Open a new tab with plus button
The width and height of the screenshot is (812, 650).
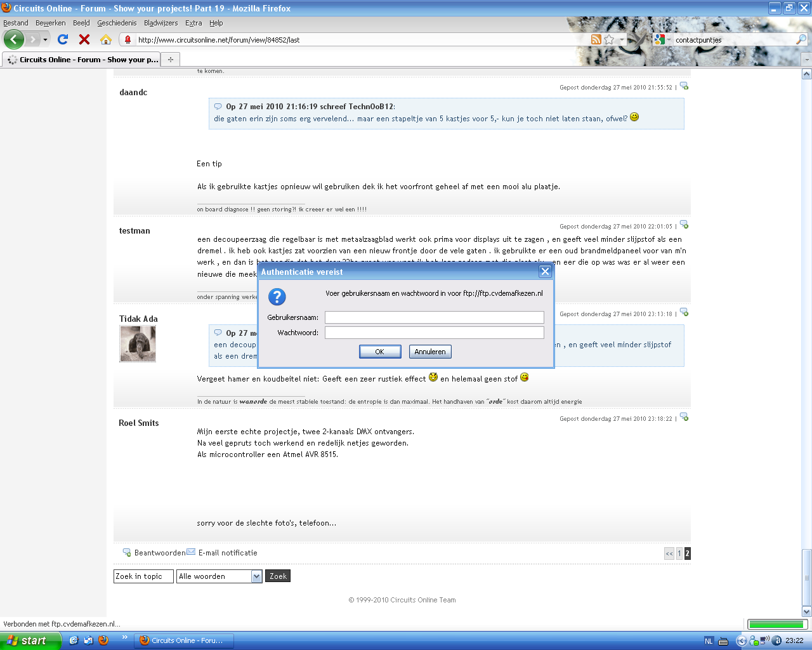point(170,60)
